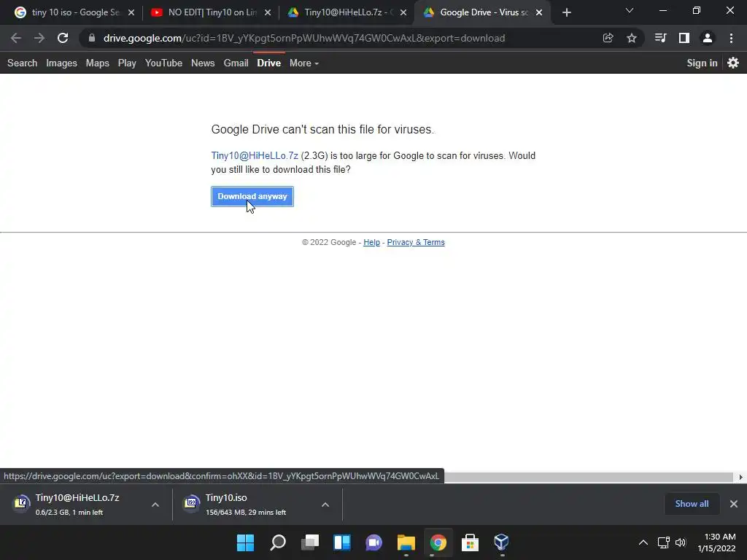The image size is (747, 560).
Task: Open the volume tray icon
Action: pos(681,542)
